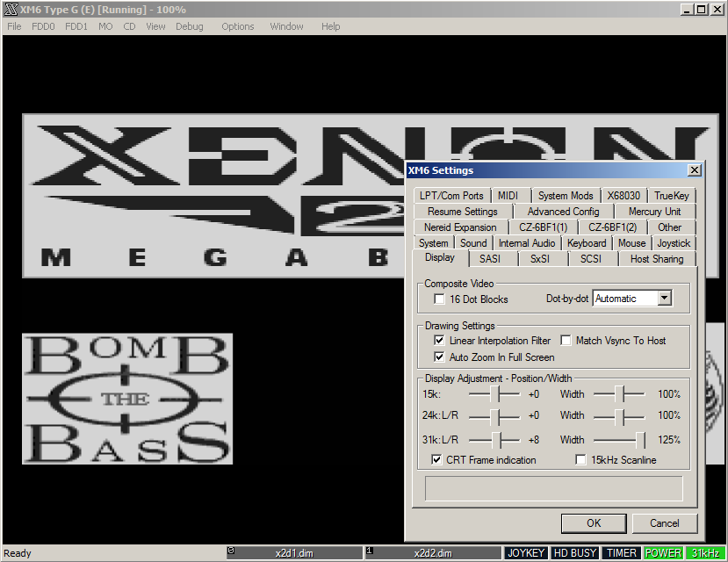This screenshot has width=728, height=562.
Task: Open the Mercury Unit tab
Action: click(654, 212)
